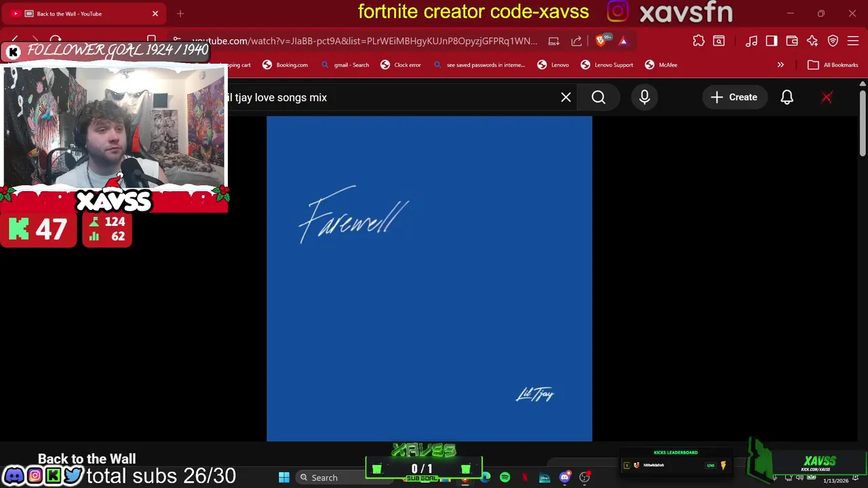Open YouTube notifications bell
Viewport: 868px width, 488px height.
[x=787, y=98]
